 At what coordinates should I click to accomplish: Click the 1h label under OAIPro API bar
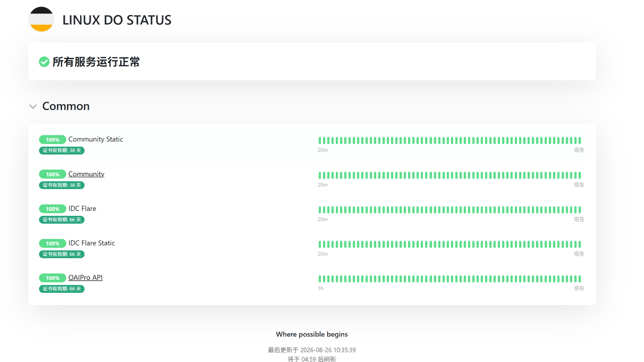[x=320, y=288]
